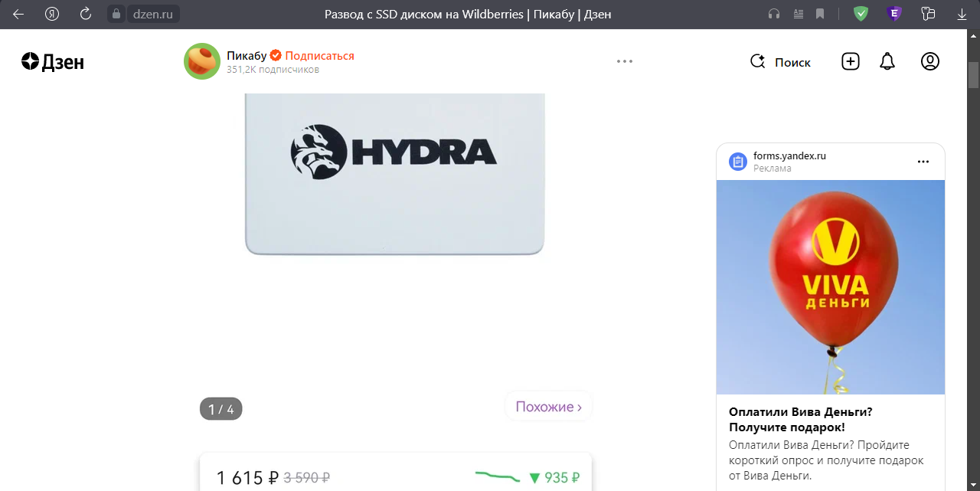This screenshot has width=980, height=491.
Task: Click the 1 / 4 image counter
Action: click(221, 409)
